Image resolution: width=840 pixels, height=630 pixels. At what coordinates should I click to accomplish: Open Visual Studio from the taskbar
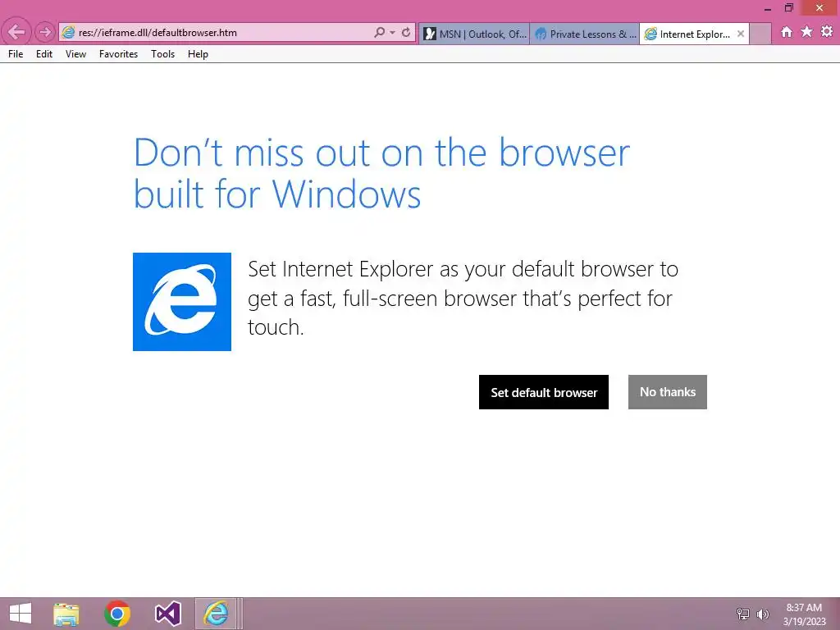[x=167, y=614]
